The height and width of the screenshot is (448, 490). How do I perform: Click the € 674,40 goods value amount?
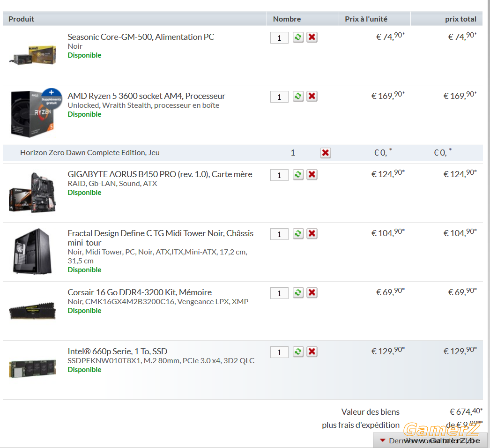[x=466, y=411]
